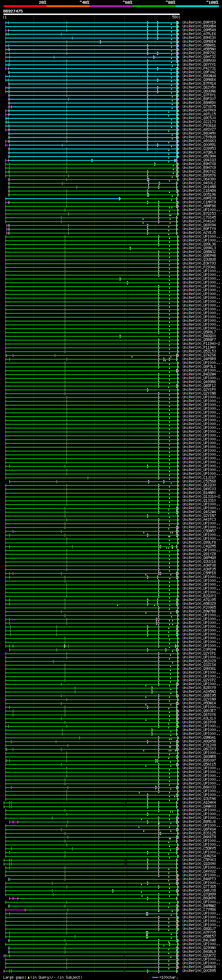The height and width of the screenshot is (980, 222).
Task: Select the UniRef100_C1EAD4 label
Action: click(x=199, y=191)
